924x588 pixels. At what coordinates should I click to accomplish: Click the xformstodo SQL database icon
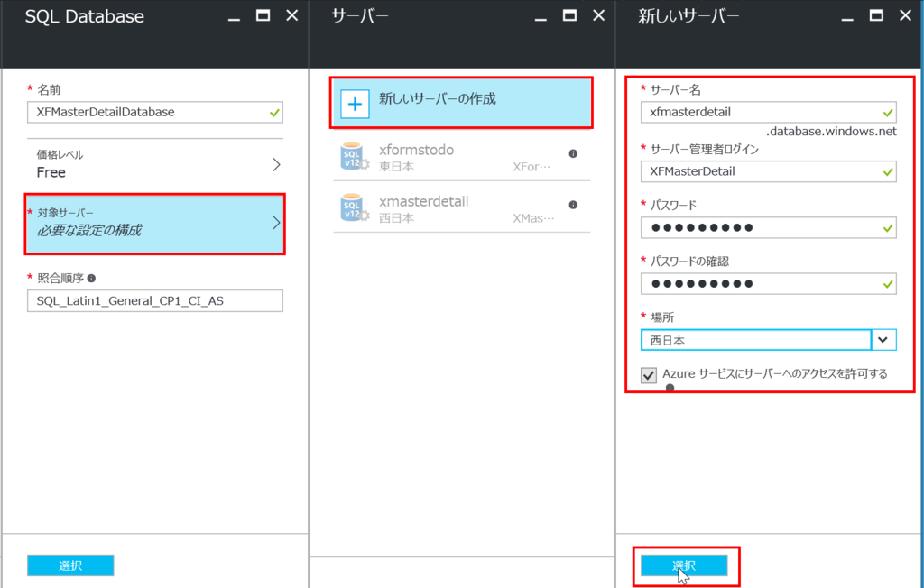pos(354,156)
